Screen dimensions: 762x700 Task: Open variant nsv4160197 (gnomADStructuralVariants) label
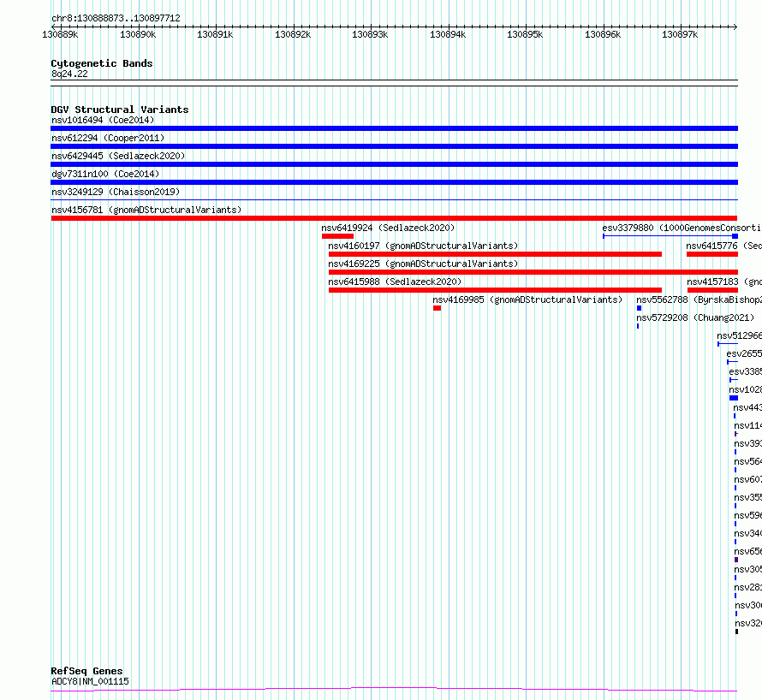pyautogui.click(x=423, y=246)
